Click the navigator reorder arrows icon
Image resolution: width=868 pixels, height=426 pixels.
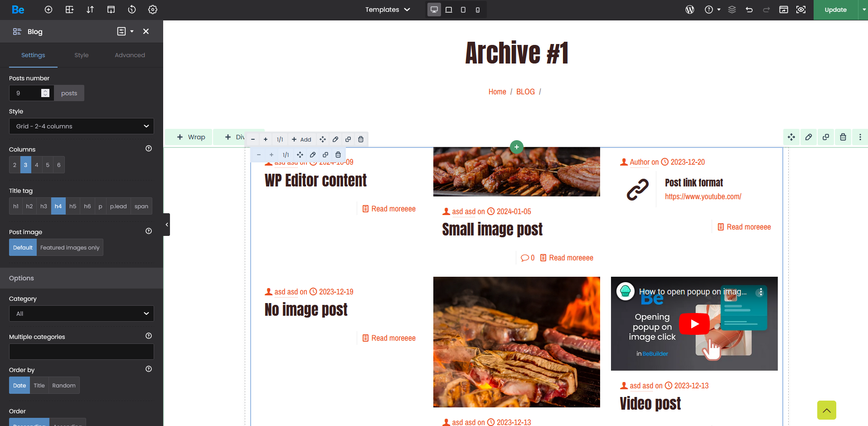[x=90, y=10]
